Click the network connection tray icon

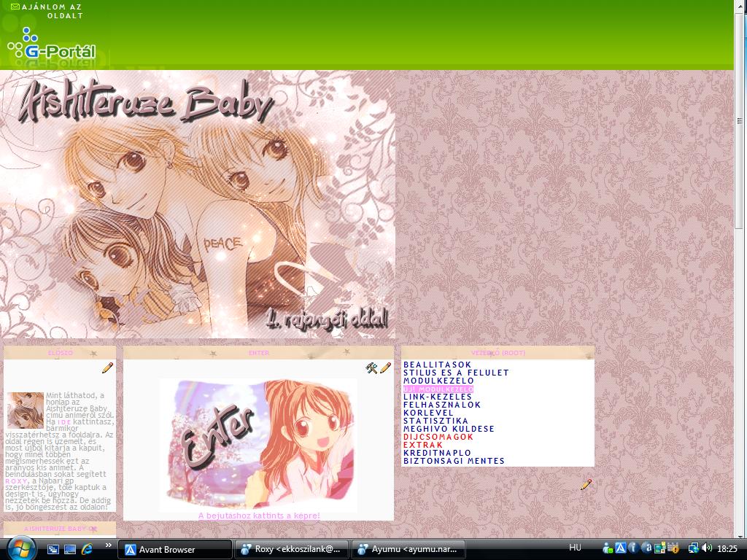coord(693,548)
